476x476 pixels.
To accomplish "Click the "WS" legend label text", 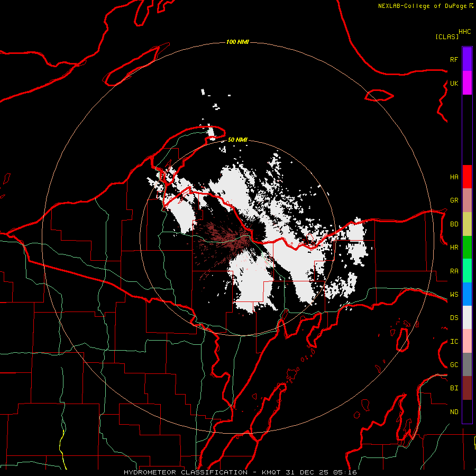I will click(454, 295).
